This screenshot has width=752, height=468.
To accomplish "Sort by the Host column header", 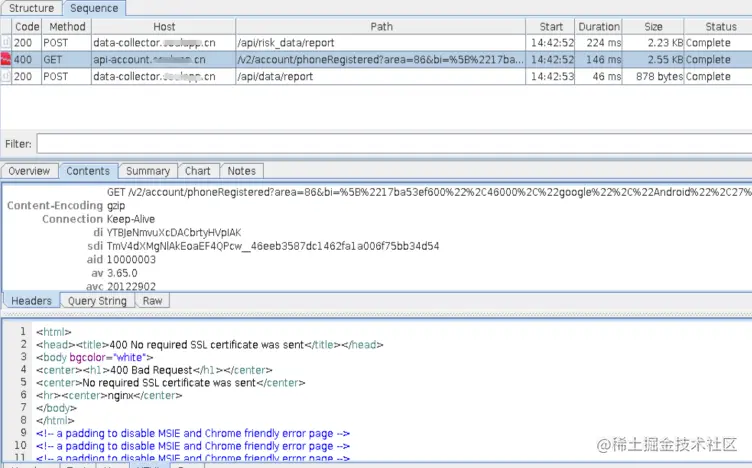I will 164,26.
